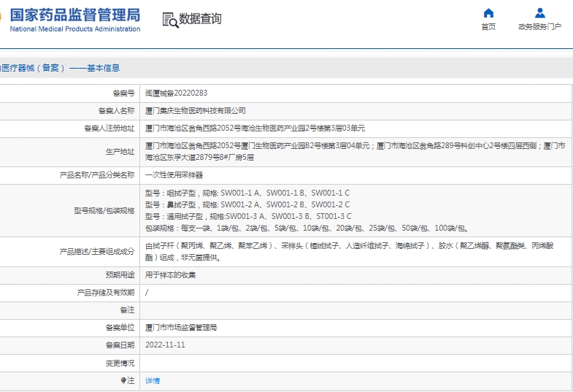Select the 鼻拭子型 SW001-2 model line
The image size is (573, 392).
pyautogui.click(x=247, y=204)
